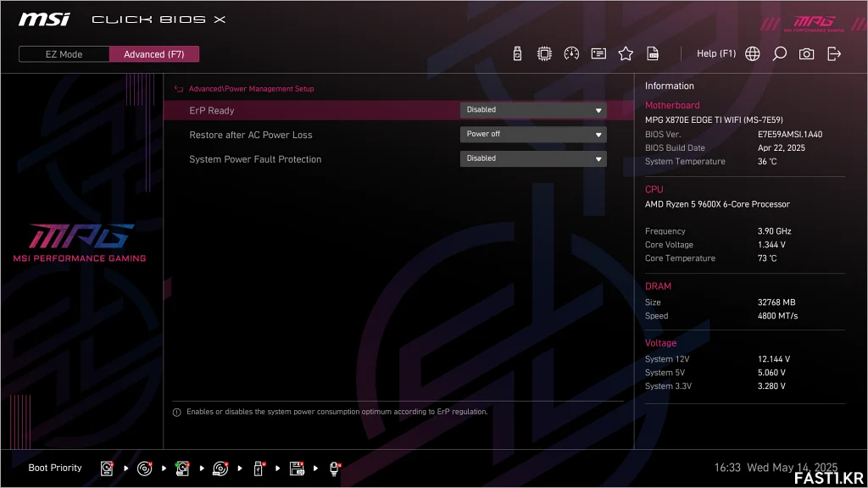Select the first hard disk boot device icon
The height and width of the screenshot is (488, 868).
click(x=107, y=469)
